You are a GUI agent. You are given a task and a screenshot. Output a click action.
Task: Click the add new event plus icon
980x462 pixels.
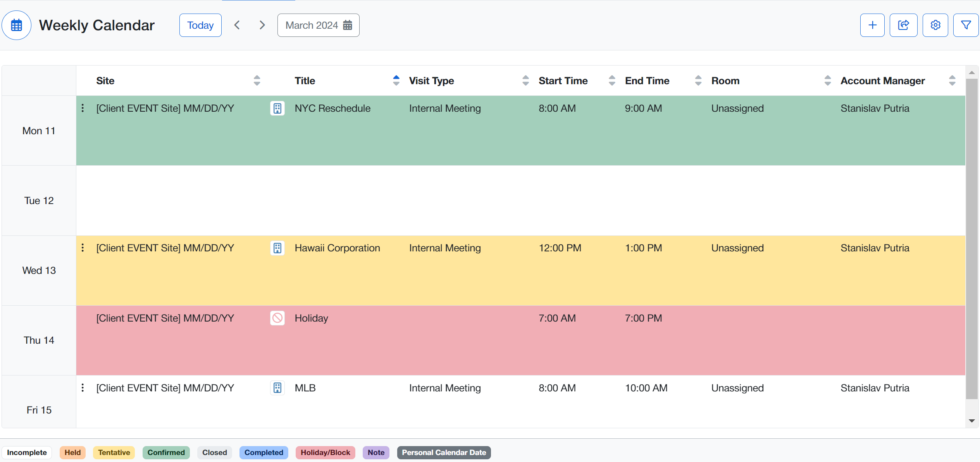[x=872, y=25]
